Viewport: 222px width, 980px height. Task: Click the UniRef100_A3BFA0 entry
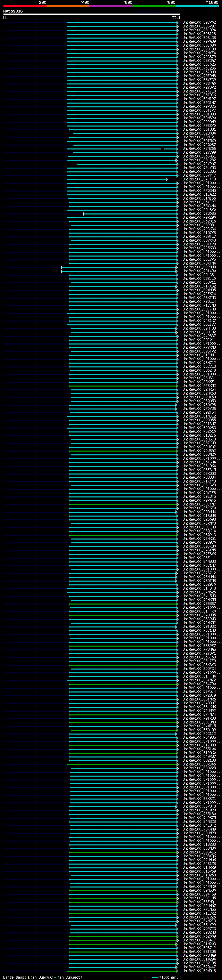click(x=199, y=84)
